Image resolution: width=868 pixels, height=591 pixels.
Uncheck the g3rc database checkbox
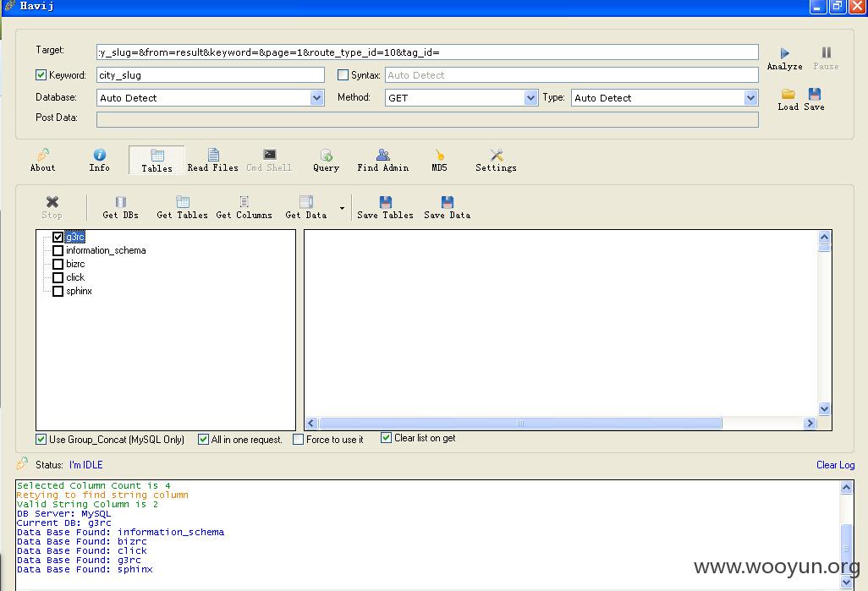pos(58,237)
